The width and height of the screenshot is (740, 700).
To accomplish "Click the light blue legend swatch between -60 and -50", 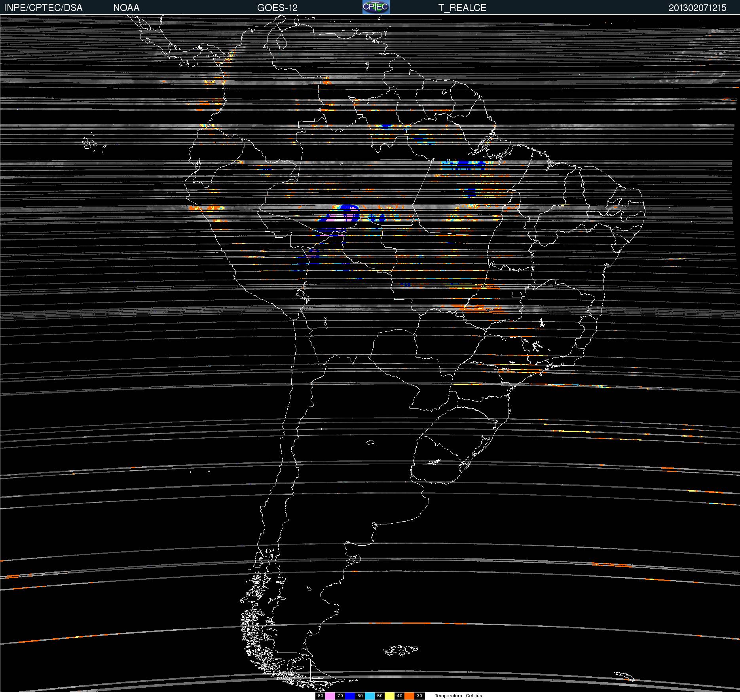I will (x=370, y=696).
